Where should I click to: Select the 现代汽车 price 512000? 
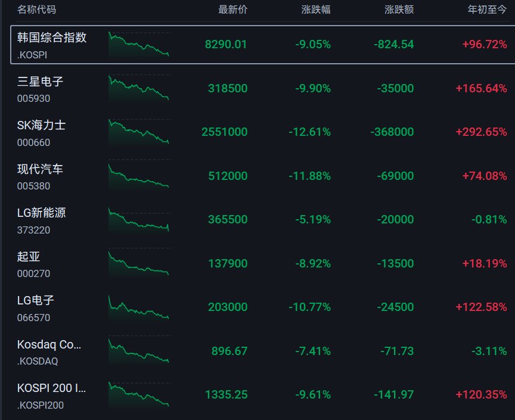(x=228, y=176)
